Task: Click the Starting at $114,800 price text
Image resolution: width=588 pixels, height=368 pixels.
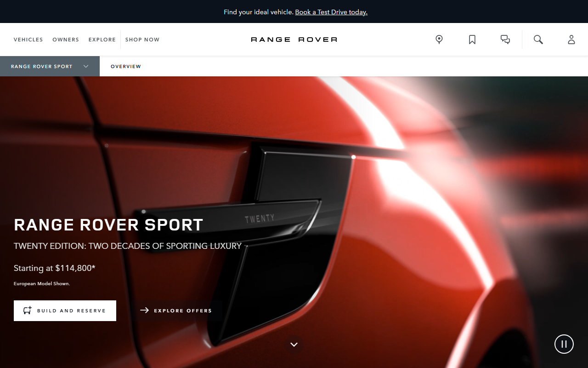Action: 55,268
